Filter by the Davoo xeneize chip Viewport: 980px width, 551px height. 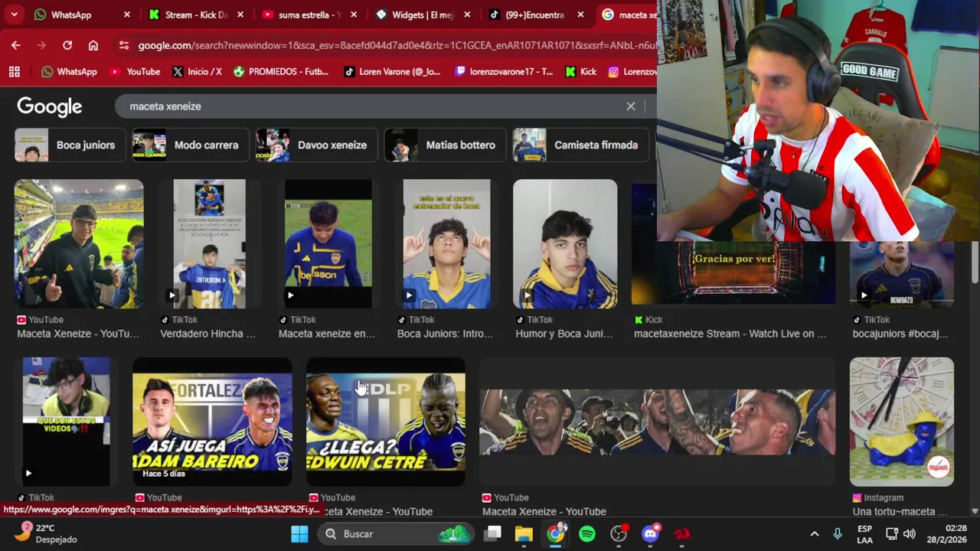click(x=316, y=145)
